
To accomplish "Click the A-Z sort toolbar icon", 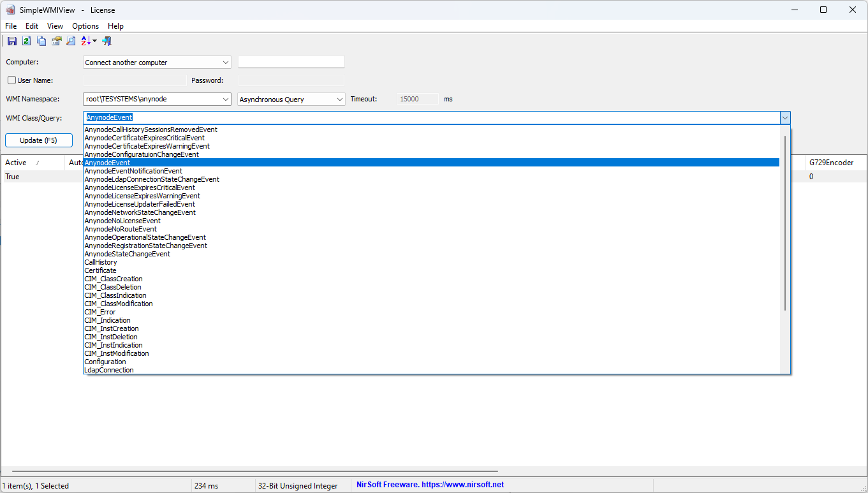I will pos(85,40).
